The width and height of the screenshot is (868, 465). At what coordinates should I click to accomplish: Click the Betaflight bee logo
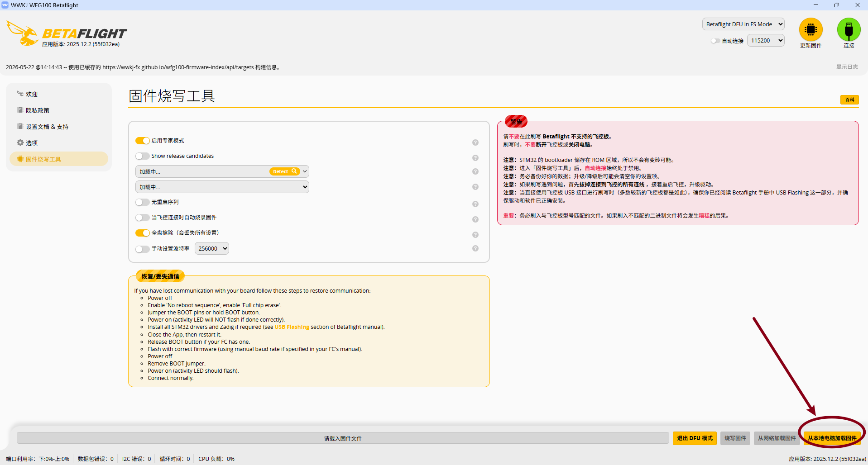click(x=23, y=33)
